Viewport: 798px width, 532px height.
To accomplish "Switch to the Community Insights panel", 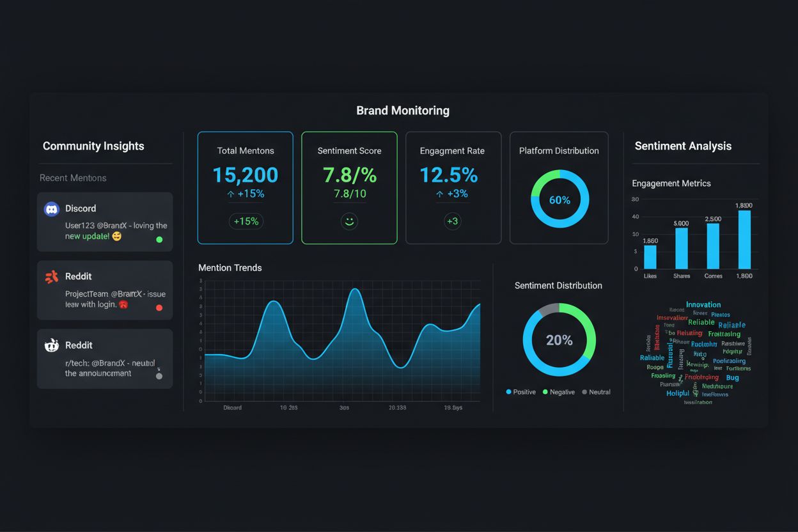I will [93, 146].
